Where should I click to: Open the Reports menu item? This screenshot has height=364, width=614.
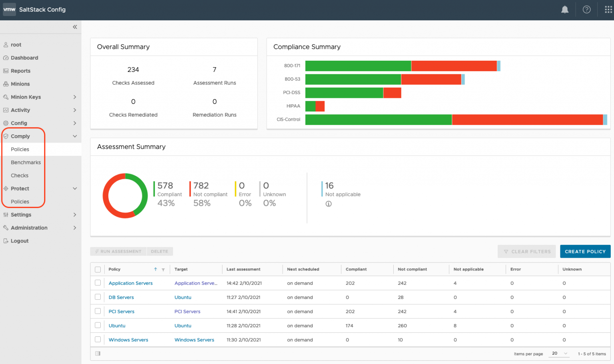20,71
